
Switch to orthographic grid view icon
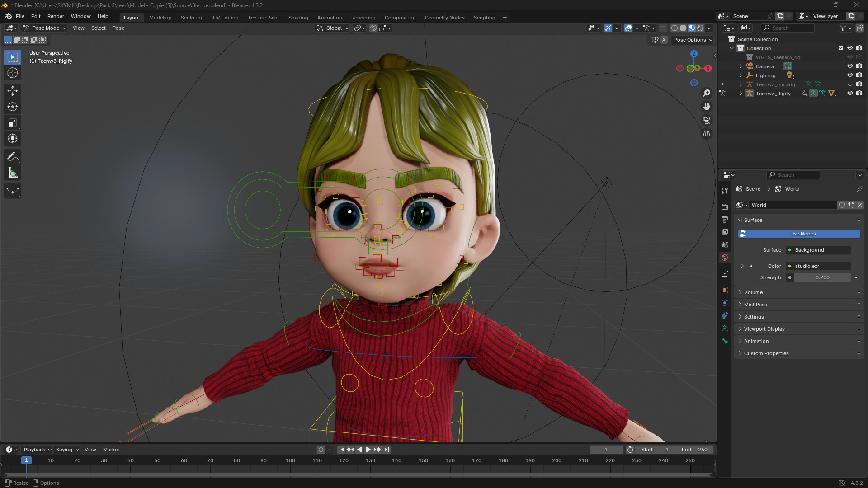(707, 134)
